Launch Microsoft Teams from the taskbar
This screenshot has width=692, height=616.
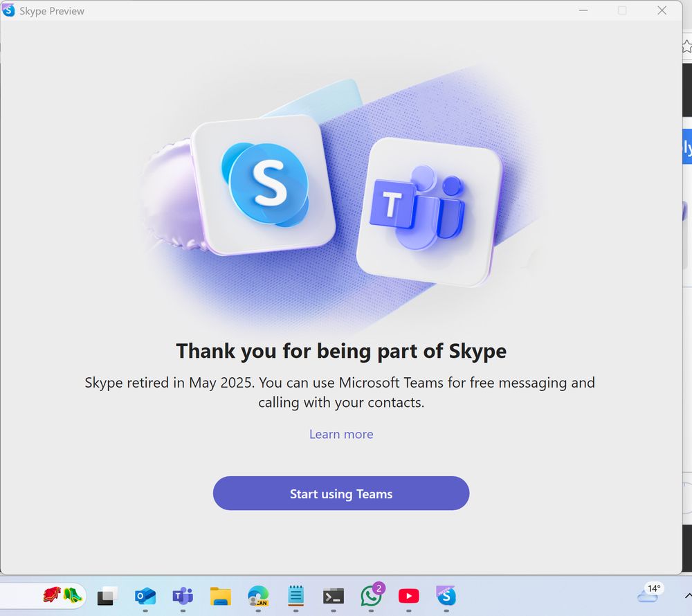183,596
